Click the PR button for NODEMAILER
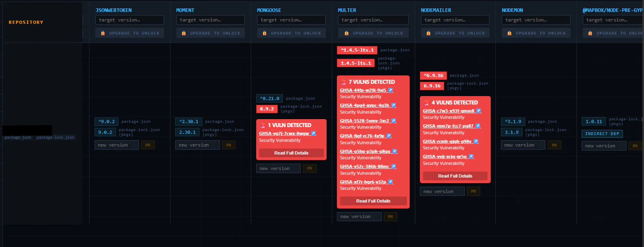 coord(474,191)
